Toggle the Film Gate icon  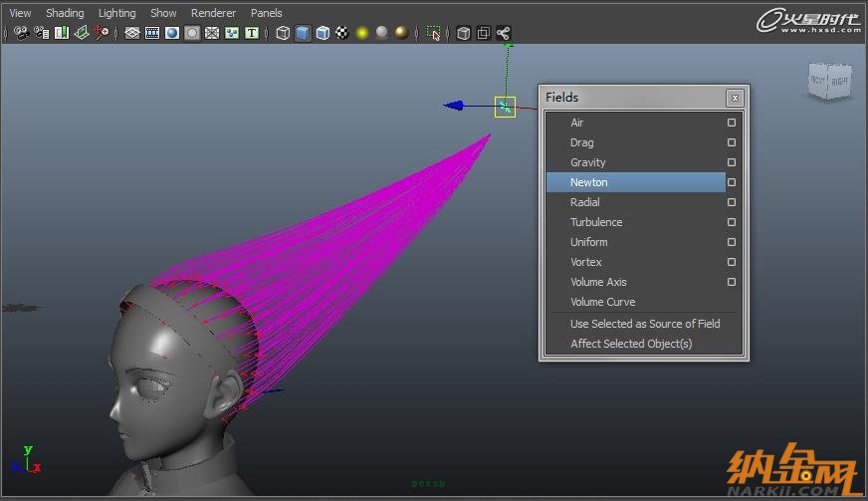click(x=151, y=33)
